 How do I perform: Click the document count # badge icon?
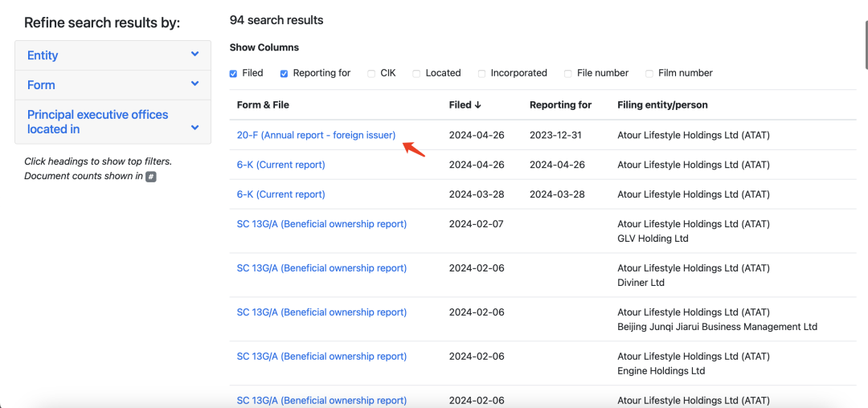point(151,177)
